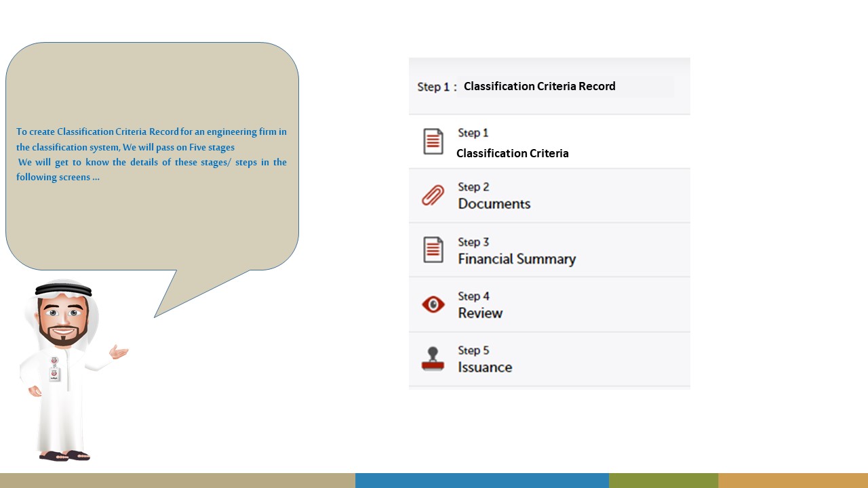This screenshot has width=868, height=488.
Task: Click the Documents paperclip icon
Action: (x=433, y=196)
